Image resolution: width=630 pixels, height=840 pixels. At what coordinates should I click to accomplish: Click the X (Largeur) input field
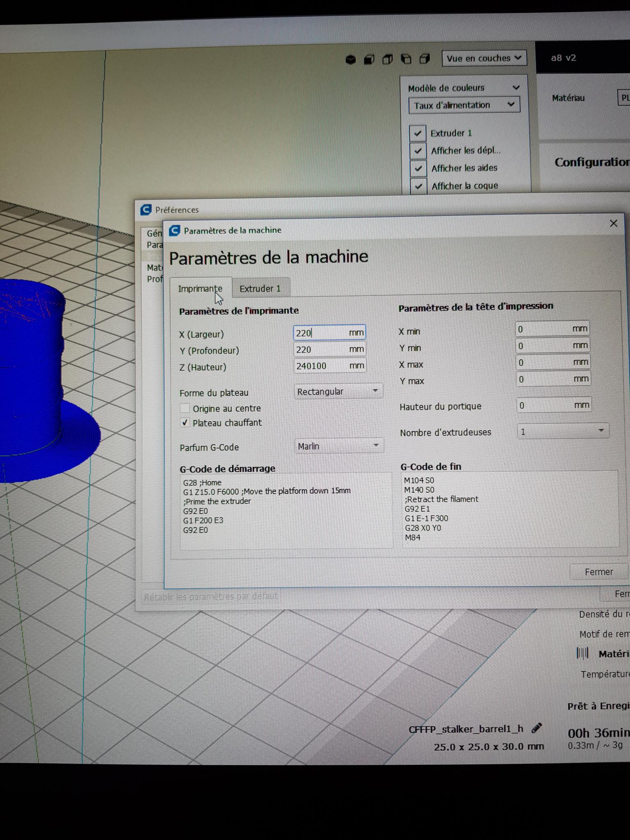(329, 333)
